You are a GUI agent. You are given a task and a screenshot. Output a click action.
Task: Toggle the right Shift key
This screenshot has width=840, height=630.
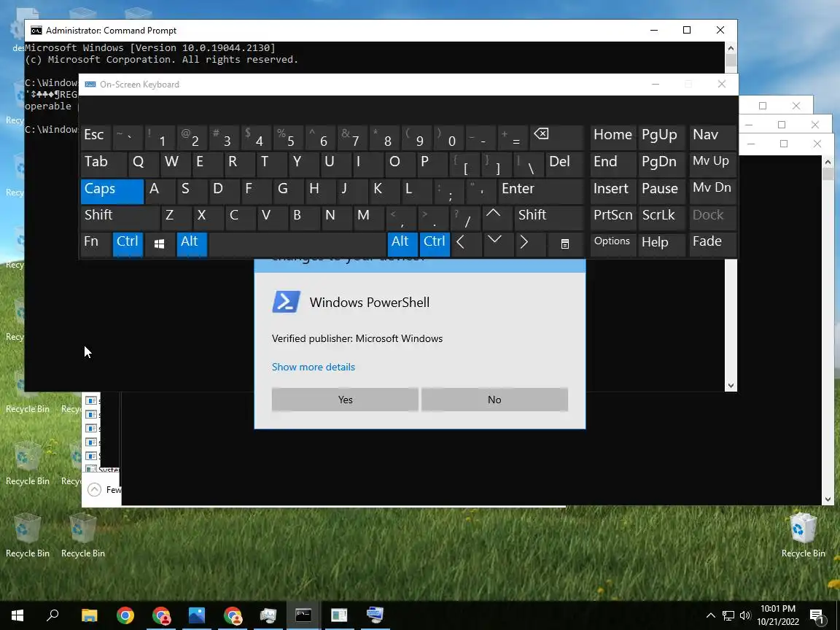click(x=548, y=217)
